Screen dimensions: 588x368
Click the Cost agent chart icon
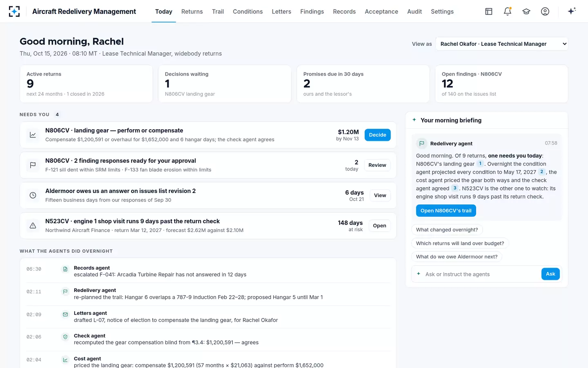(65, 360)
